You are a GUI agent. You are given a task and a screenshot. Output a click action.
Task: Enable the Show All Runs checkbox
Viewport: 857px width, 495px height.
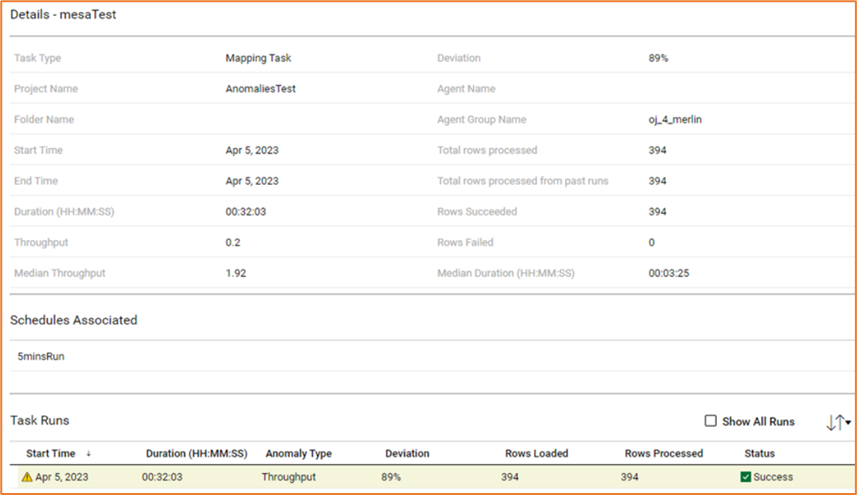[x=710, y=421]
